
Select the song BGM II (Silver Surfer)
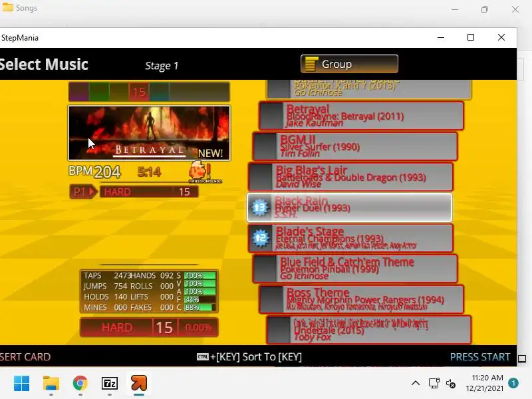click(x=355, y=146)
